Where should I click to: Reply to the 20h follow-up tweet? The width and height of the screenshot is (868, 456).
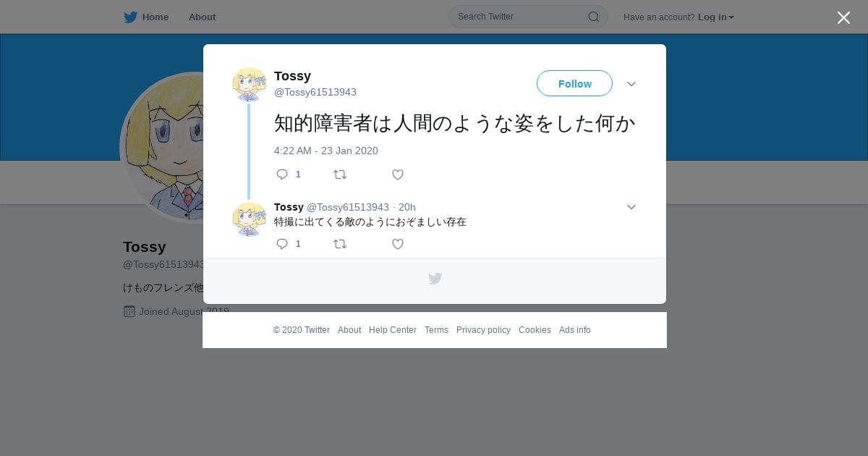coord(282,244)
